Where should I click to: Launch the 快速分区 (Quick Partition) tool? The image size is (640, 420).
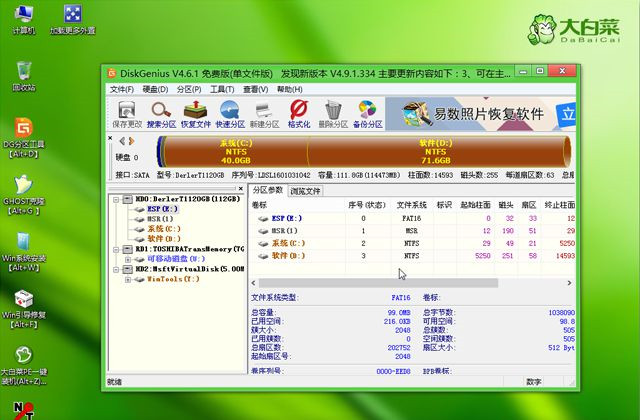[230, 113]
